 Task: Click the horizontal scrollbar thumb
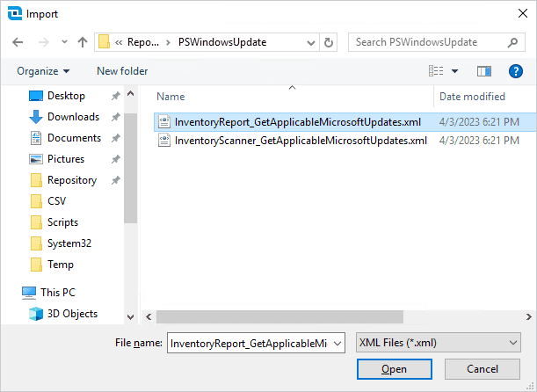pos(279,316)
